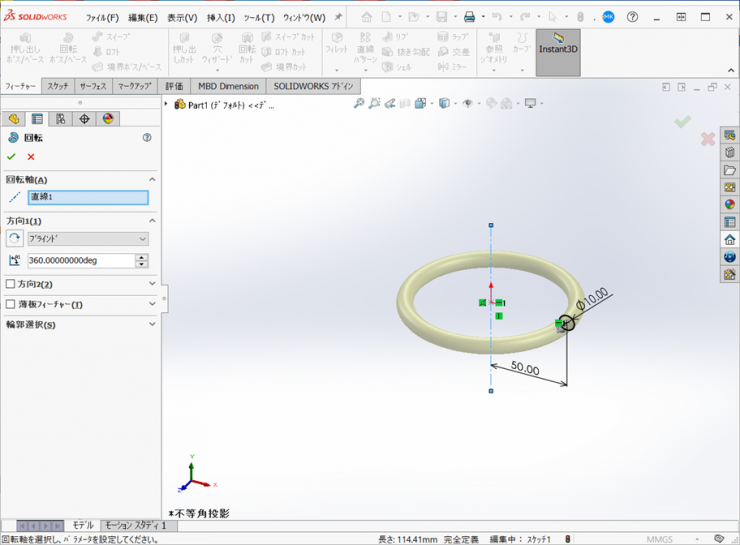Switch to the モーション スタディ 1 tab

[x=135, y=525]
